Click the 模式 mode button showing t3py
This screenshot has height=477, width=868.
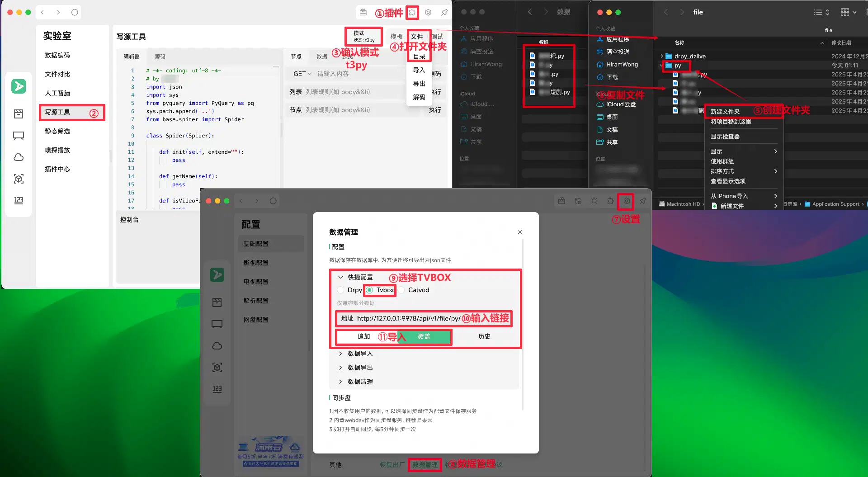(364, 37)
